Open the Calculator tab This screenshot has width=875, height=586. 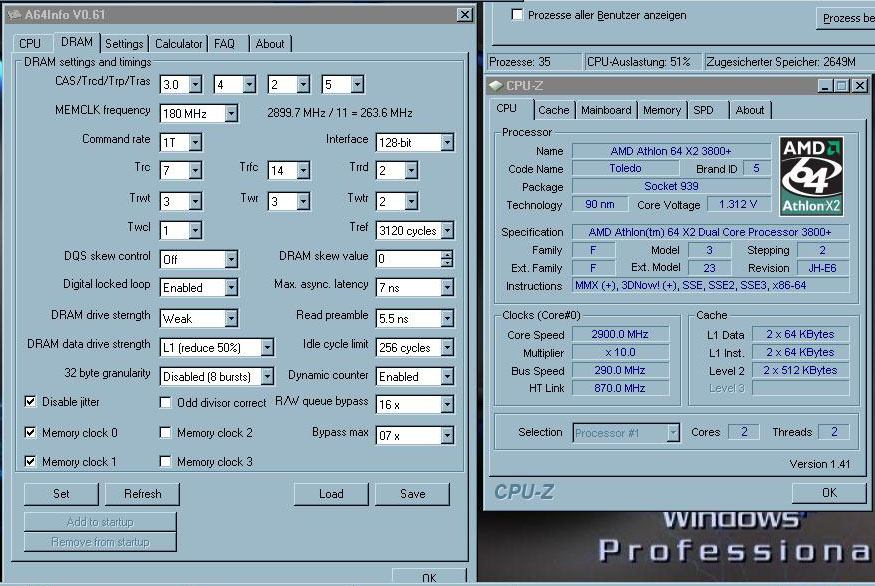click(x=179, y=44)
